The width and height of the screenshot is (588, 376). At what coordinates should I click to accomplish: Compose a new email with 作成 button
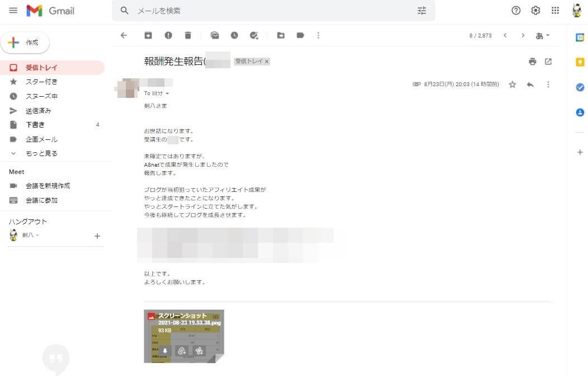click(25, 43)
